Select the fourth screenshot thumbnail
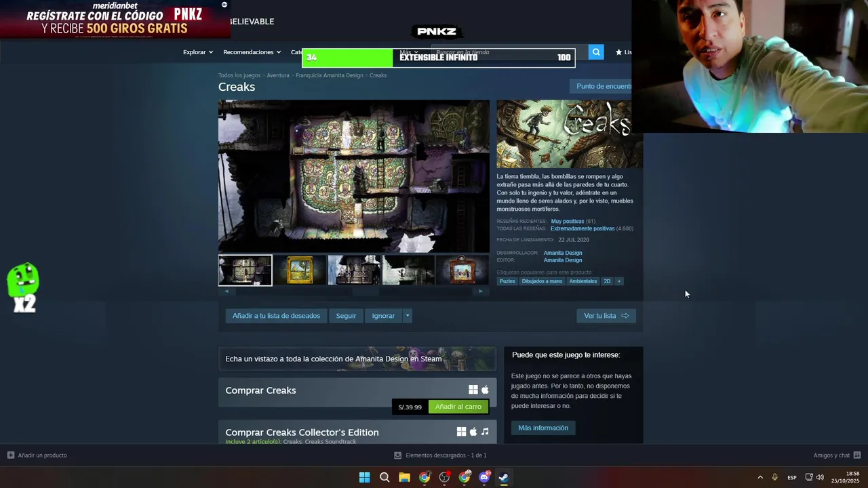Screen dimensions: 868x488 (408, 270)
